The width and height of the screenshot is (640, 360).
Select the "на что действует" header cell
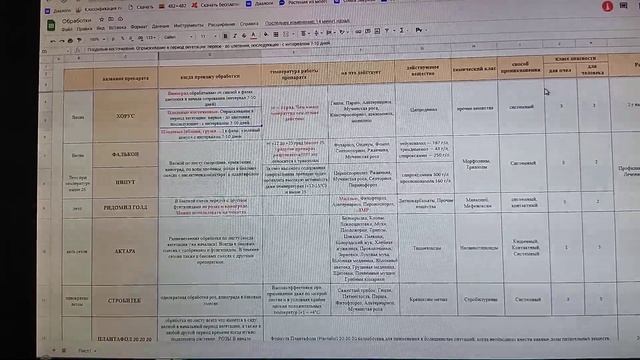pyautogui.click(x=361, y=72)
